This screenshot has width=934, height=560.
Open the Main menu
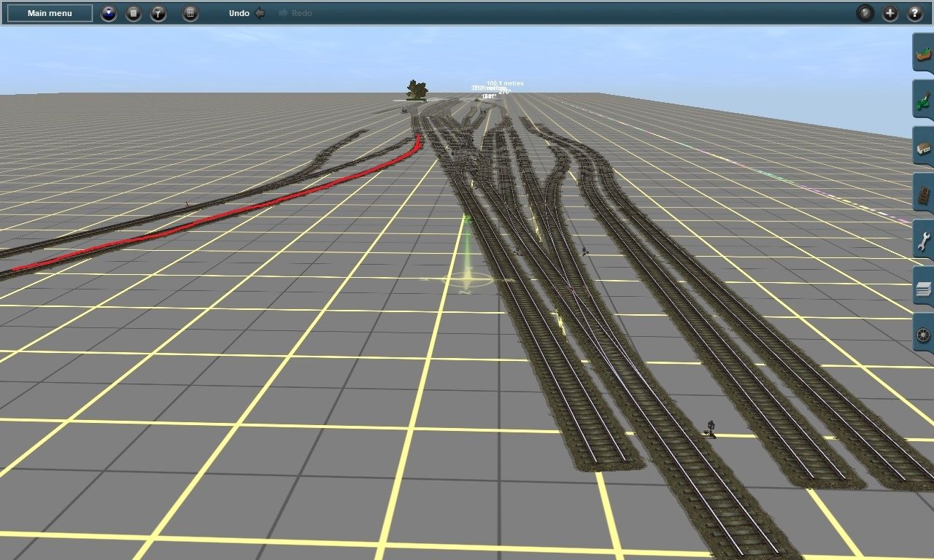pos(50,13)
